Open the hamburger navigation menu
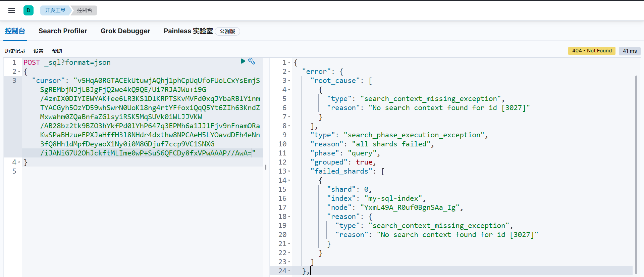644x277 pixels. click(x=12, y=10)
